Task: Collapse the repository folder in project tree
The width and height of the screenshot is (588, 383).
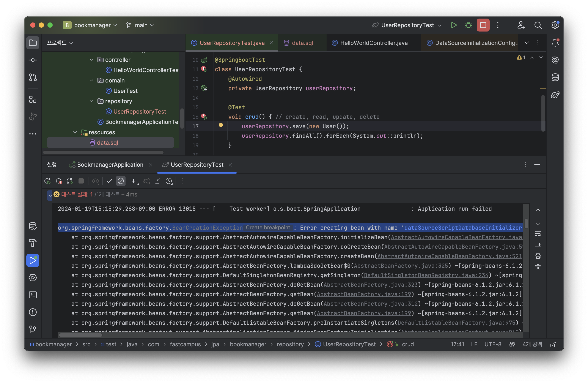Action: pos(91,101)
